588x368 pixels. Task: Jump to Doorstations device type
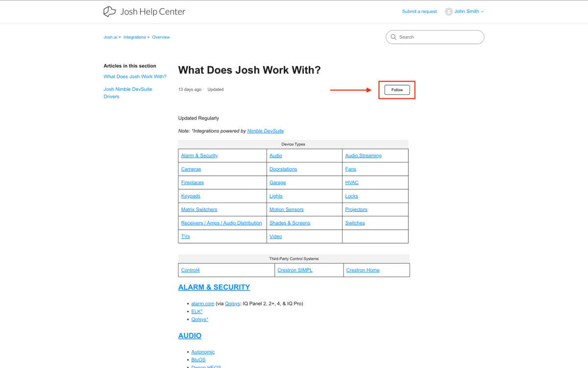pyautogui.click(x=283, y=169)
